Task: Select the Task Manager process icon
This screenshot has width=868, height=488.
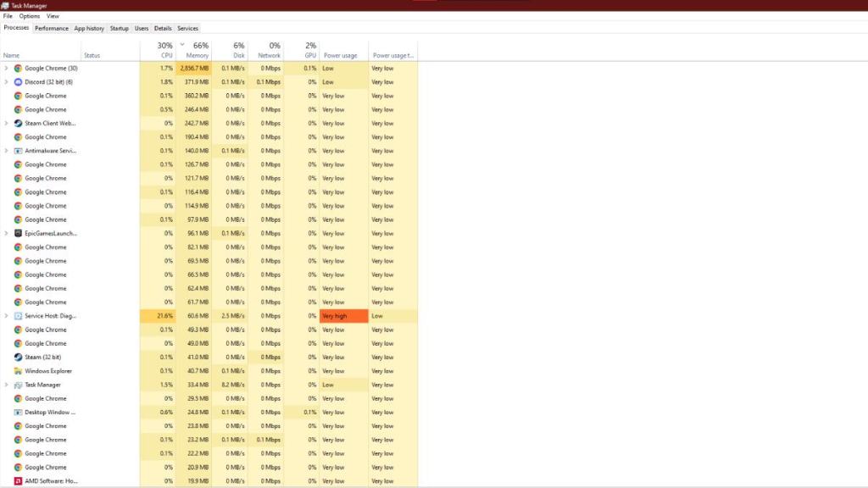Action: [19, 384]
